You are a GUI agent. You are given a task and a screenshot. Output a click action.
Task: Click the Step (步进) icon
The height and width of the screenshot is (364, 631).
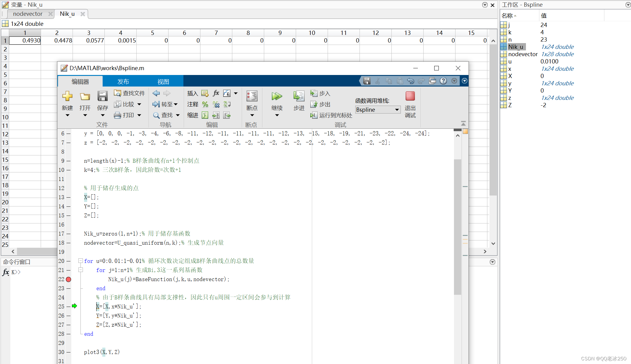click(x=299, y=96)
